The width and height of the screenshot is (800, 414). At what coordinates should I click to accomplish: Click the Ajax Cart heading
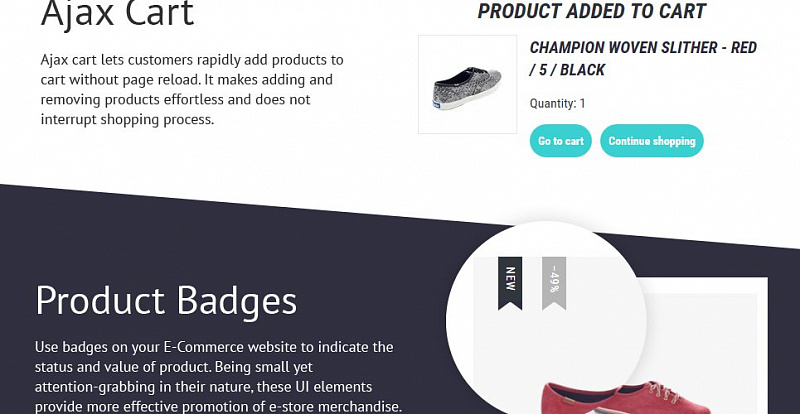coord(117,13)
